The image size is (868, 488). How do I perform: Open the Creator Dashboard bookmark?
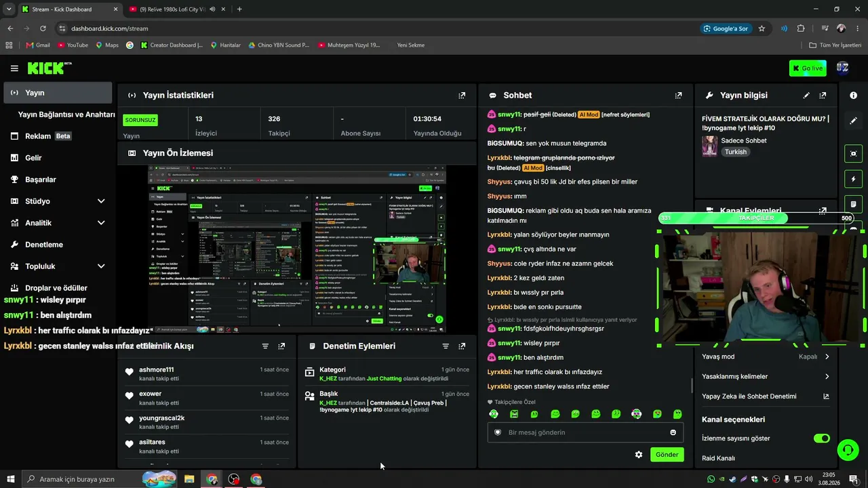[172, 45]
